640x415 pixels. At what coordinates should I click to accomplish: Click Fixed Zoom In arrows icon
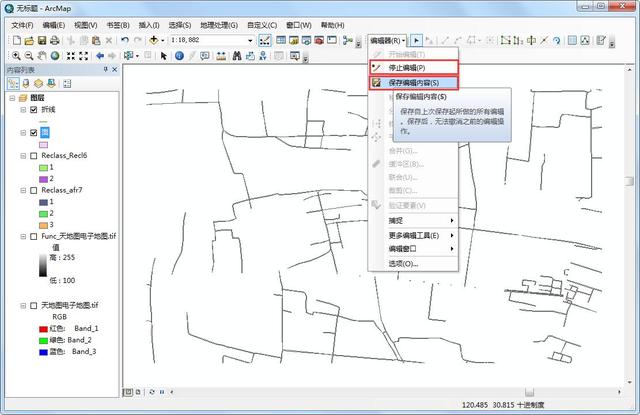pyautogui.click(x=71, y=56)
